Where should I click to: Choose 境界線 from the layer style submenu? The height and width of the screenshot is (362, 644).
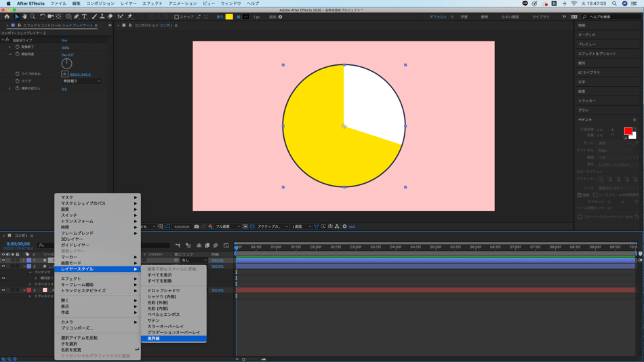tap(154, 338)
